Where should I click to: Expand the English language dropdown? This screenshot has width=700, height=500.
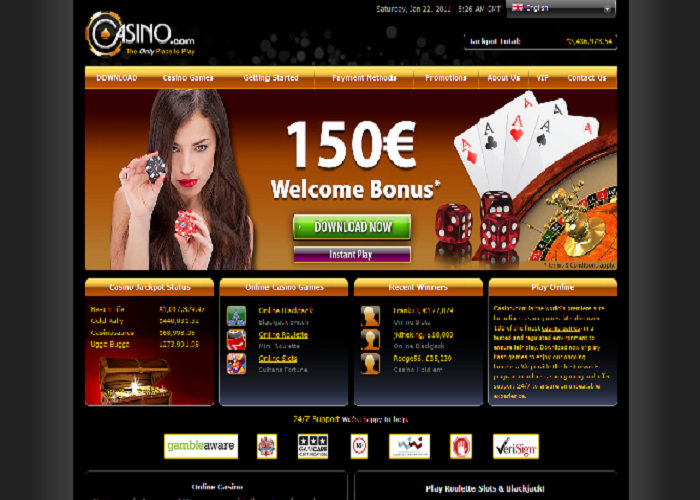[x=561, y=8]
